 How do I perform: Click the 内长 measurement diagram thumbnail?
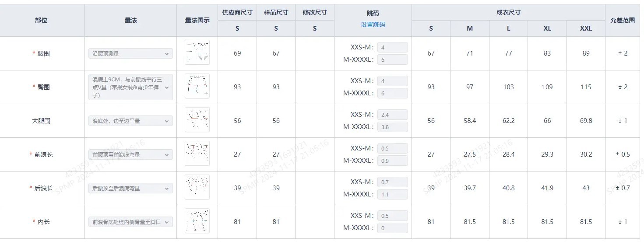coord(197,221)
